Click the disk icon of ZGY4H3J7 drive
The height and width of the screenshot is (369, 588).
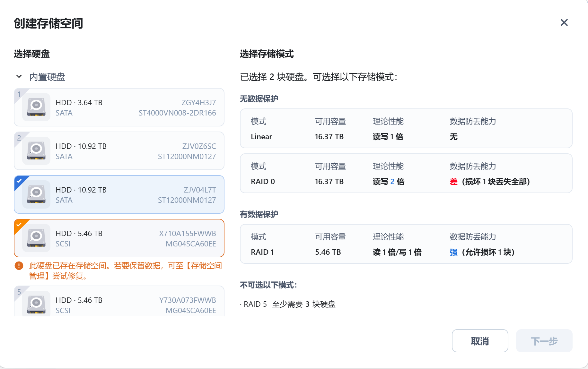[36, 107]
